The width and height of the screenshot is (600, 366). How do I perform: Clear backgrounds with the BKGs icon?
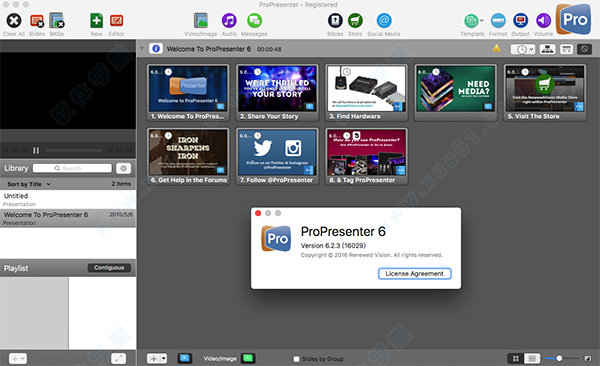click(57, 21)
